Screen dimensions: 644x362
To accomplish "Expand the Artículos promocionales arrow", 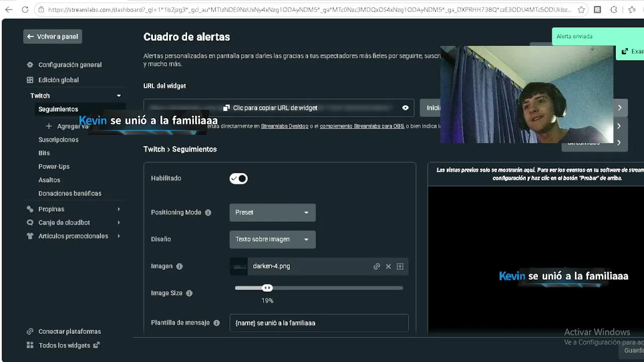I will (x=119, y=236).
